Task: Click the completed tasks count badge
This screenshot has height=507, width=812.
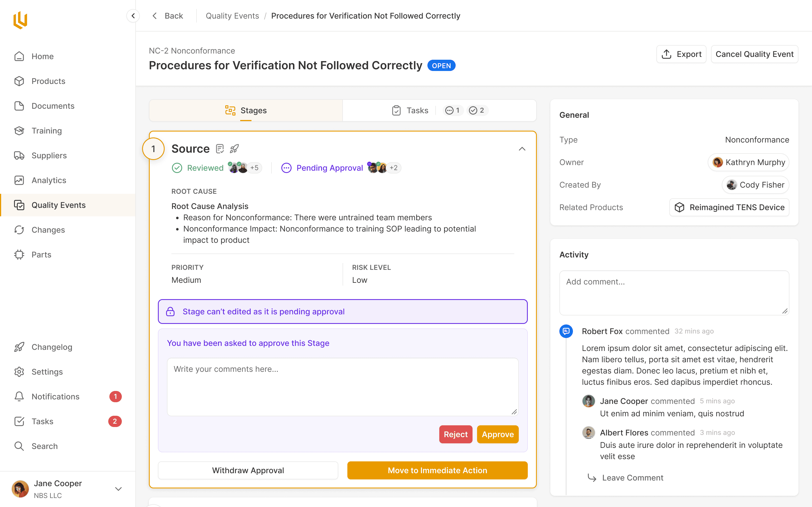Action: click(477, 110)
